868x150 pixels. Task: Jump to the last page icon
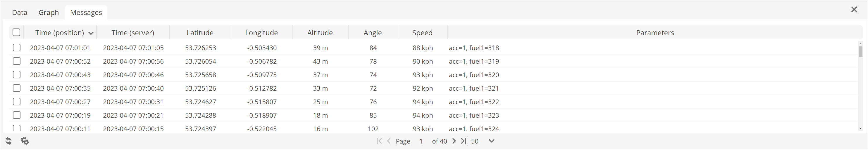point(464,141)
